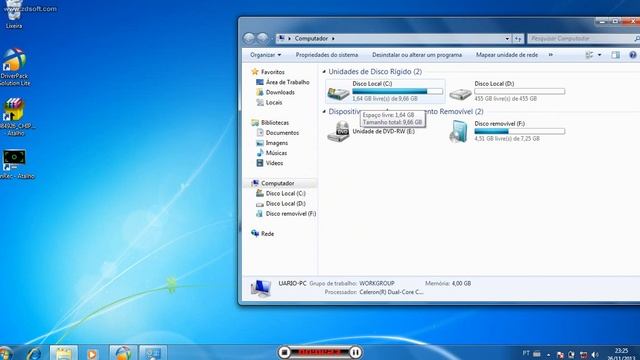
Task: Click the network tray icon
Action: pos(583,355)
